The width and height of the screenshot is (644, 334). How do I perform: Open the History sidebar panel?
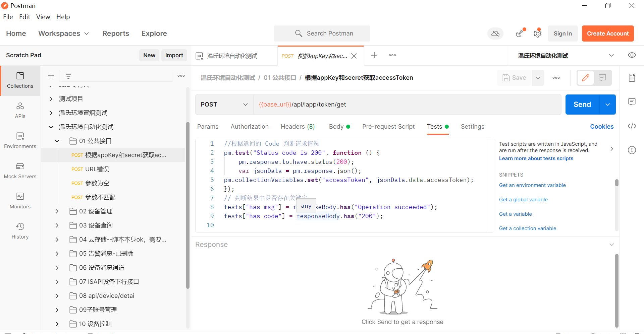(20, 231)
